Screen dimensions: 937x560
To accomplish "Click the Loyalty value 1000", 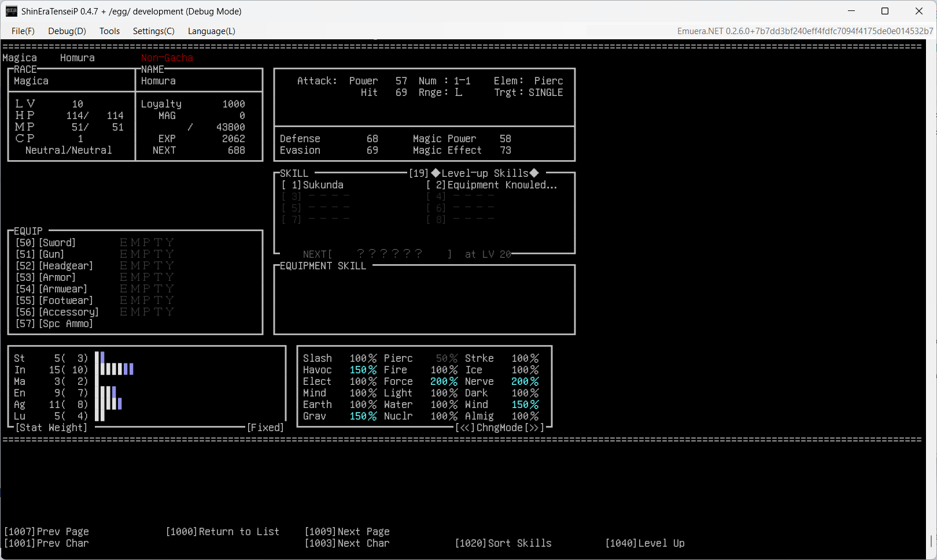I will pyautogui.click(x=234, y=104).
